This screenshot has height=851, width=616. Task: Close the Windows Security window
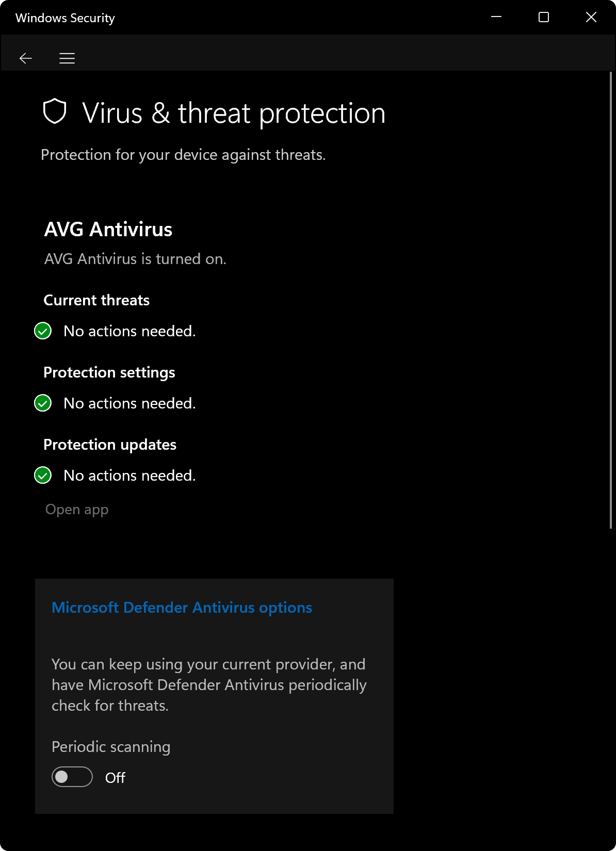[x=591, y=17]
